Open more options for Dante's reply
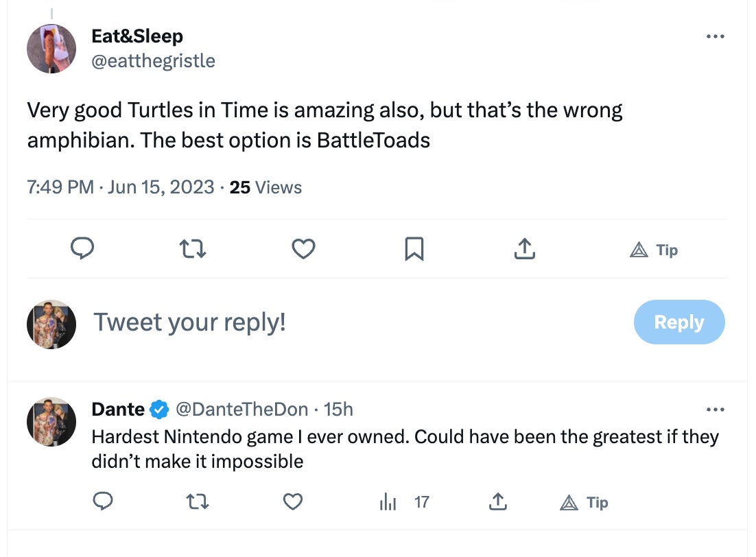 715,410
